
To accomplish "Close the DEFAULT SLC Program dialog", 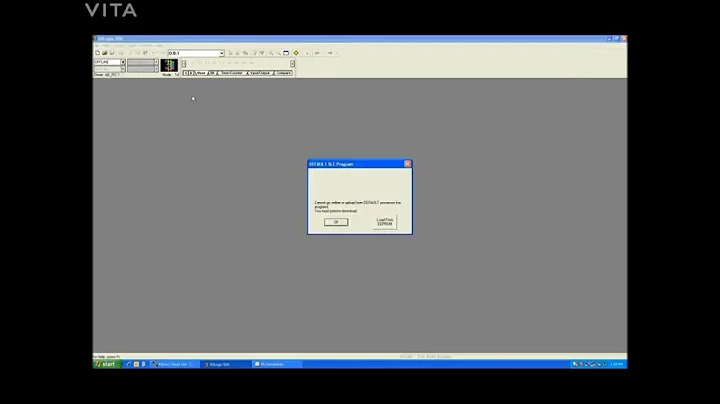I will (407, 164).
